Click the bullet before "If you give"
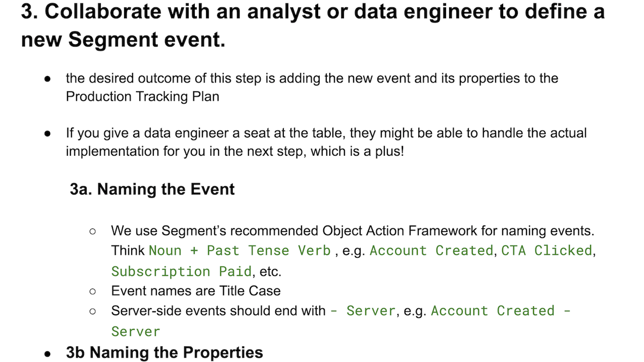The image size is (644, 362). pyautogui.click(x=48, y=134)
